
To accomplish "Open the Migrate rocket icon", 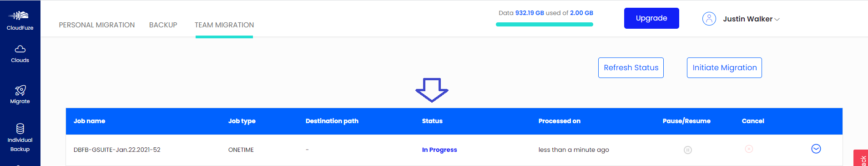I will coord(20,90).
